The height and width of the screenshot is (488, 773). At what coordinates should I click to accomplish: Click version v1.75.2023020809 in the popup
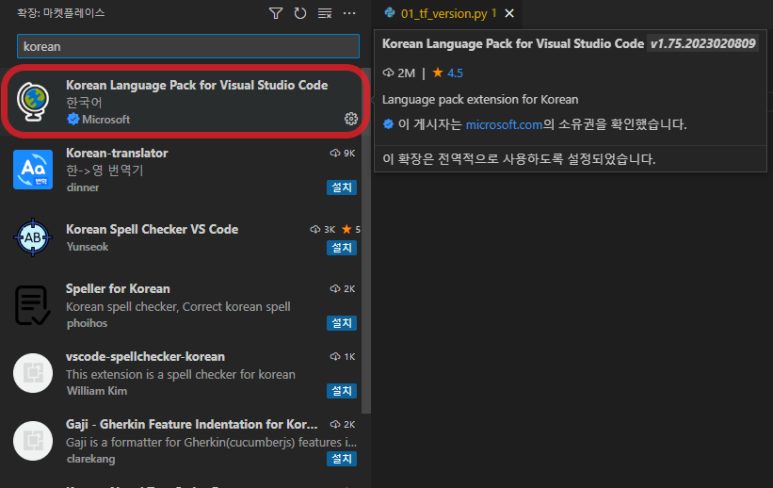pos(703,43)
